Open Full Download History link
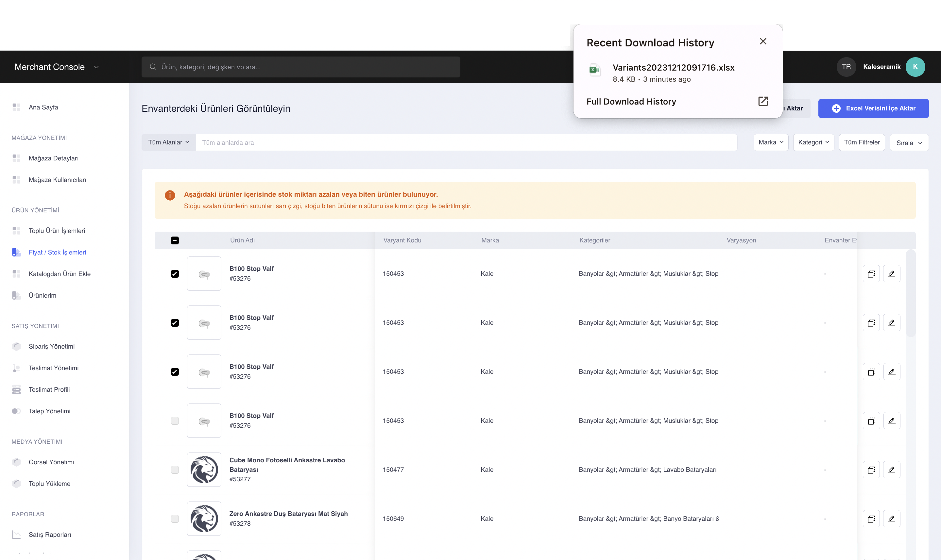 (631, 102)
